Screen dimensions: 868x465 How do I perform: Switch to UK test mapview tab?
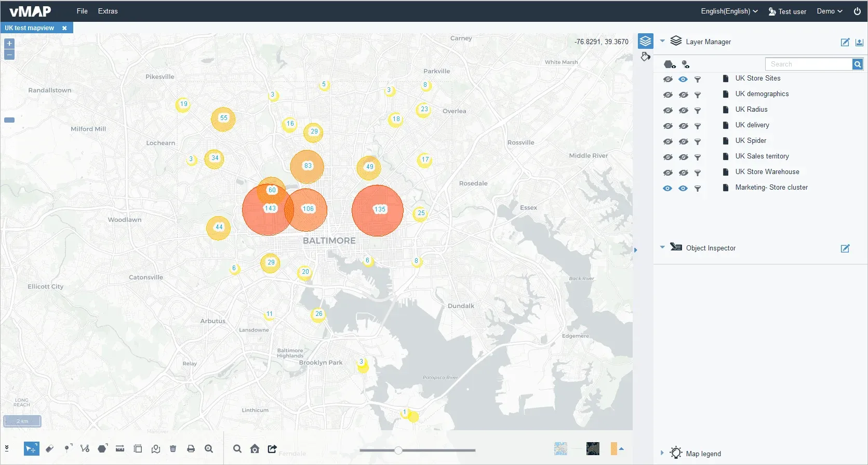tap(30, 28)
